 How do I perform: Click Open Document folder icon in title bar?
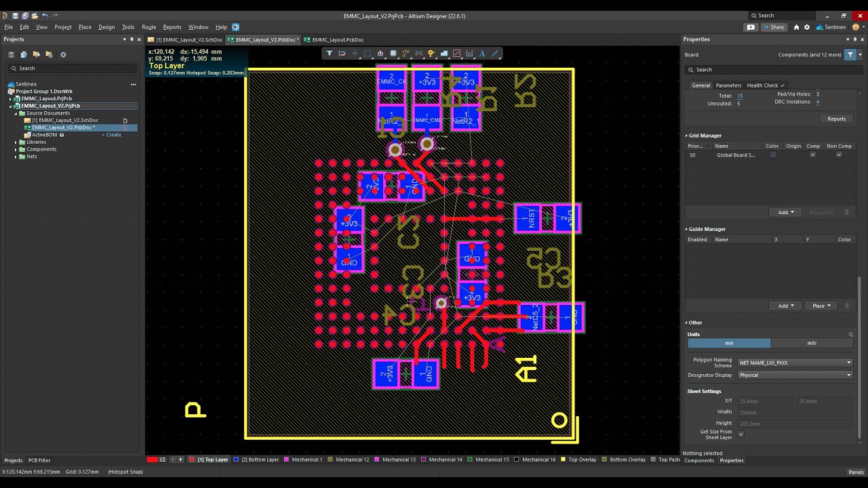point(35,16)
